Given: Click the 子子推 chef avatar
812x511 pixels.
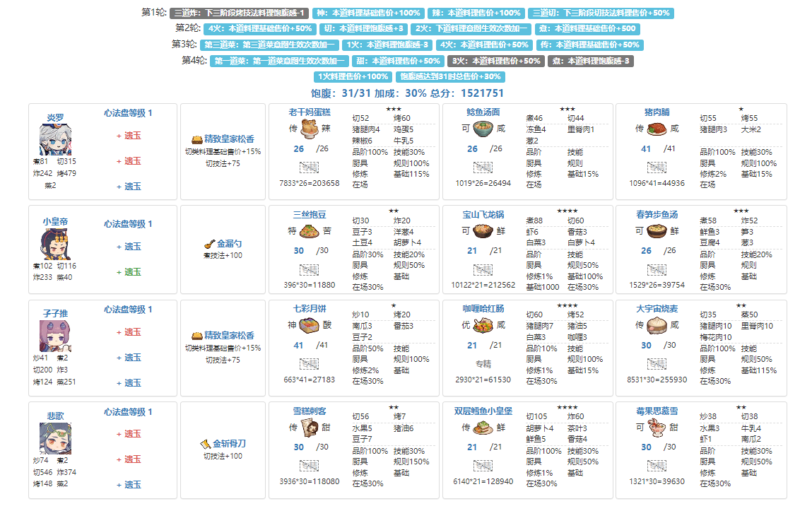Looking at the screenshot, I should [x=55, y=336].
